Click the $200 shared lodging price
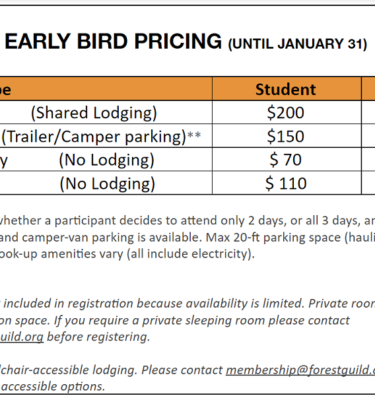 pos(286,113)
